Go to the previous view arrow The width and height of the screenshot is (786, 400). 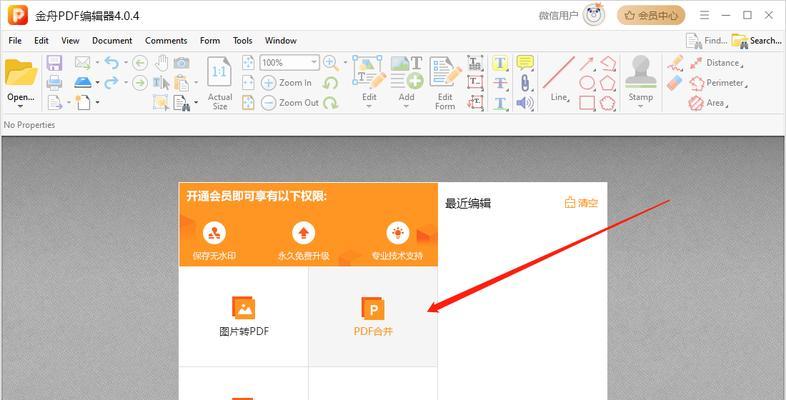[140, 63]
